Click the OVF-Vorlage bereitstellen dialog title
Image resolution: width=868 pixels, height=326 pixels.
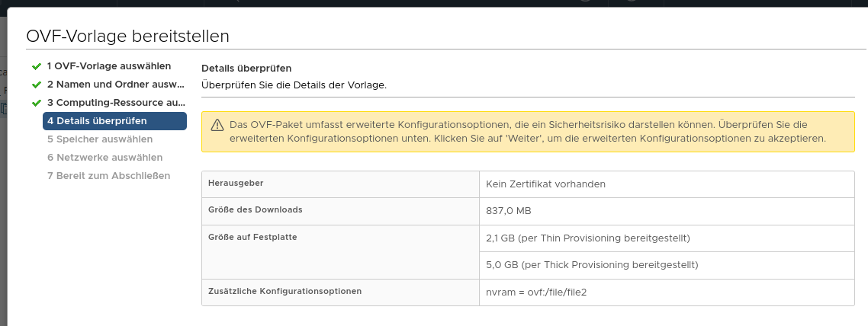(127, 37)
